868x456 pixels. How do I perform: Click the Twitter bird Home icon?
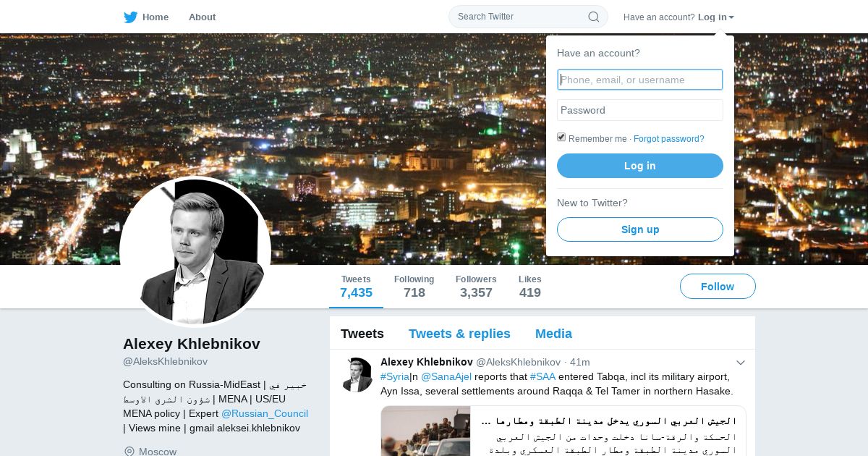tap(130, 17)
